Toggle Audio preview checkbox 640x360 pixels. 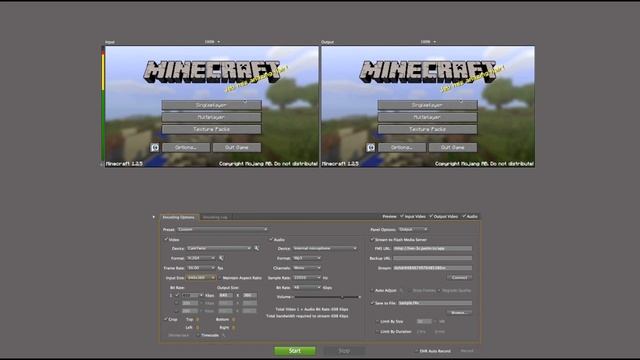(464, 216)
